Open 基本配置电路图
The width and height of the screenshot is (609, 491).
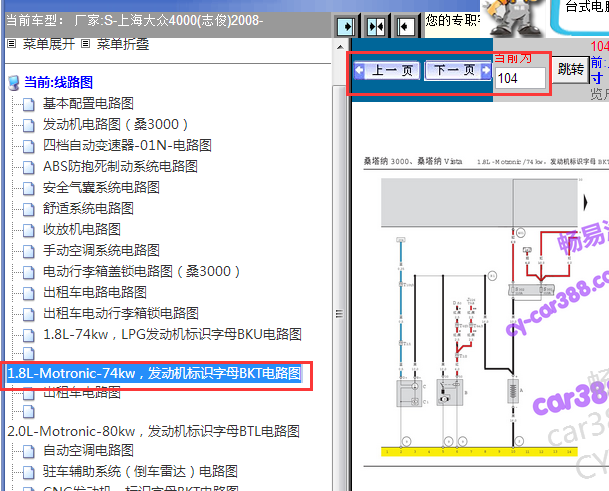coord(88,103)
